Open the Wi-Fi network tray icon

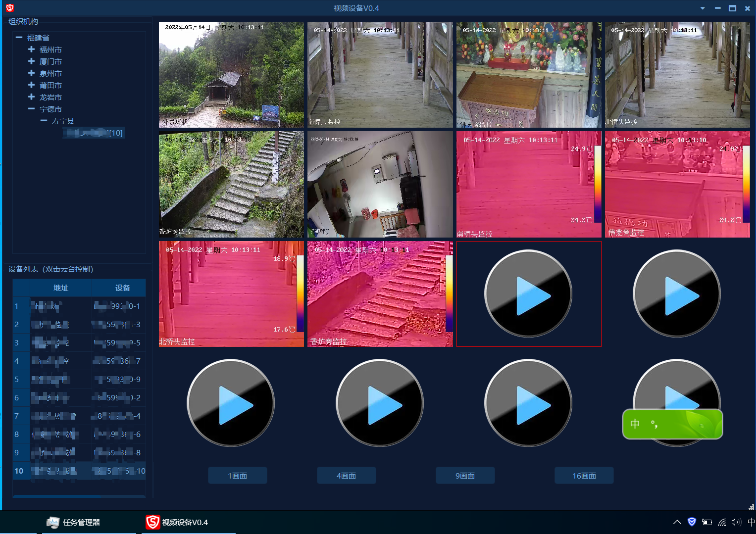point(722,522)
